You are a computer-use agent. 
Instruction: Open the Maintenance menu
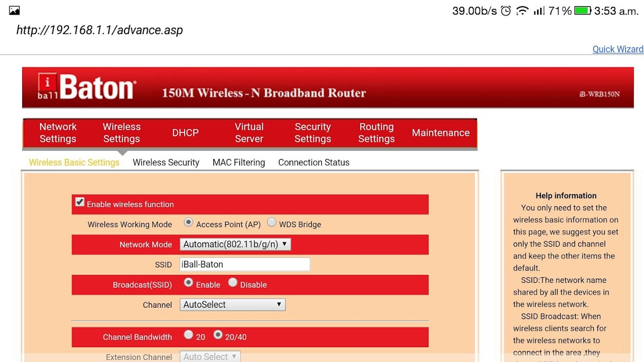tap(441, 133)
